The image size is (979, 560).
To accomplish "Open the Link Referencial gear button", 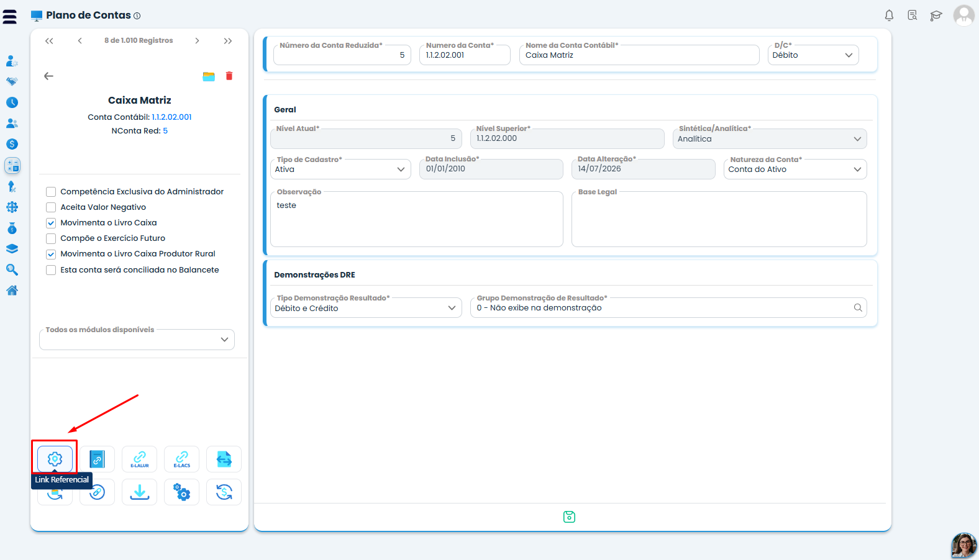I will click(x=55, y=459).
